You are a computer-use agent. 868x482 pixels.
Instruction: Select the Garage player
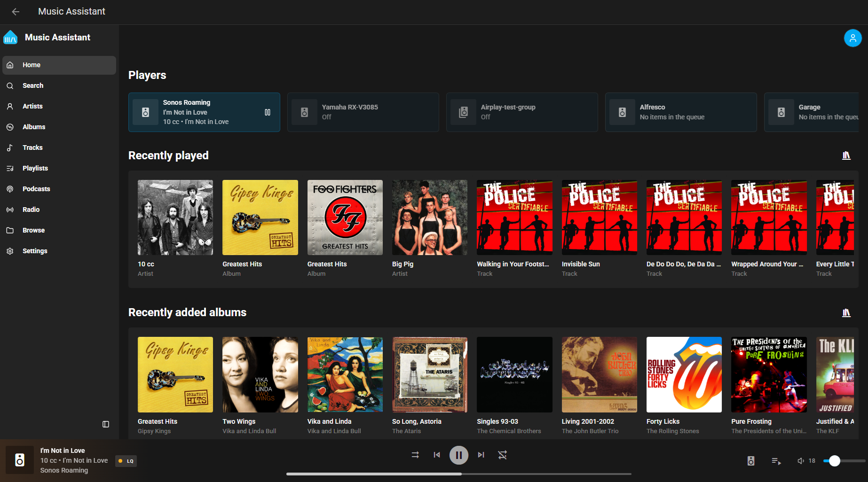point(812,112)
